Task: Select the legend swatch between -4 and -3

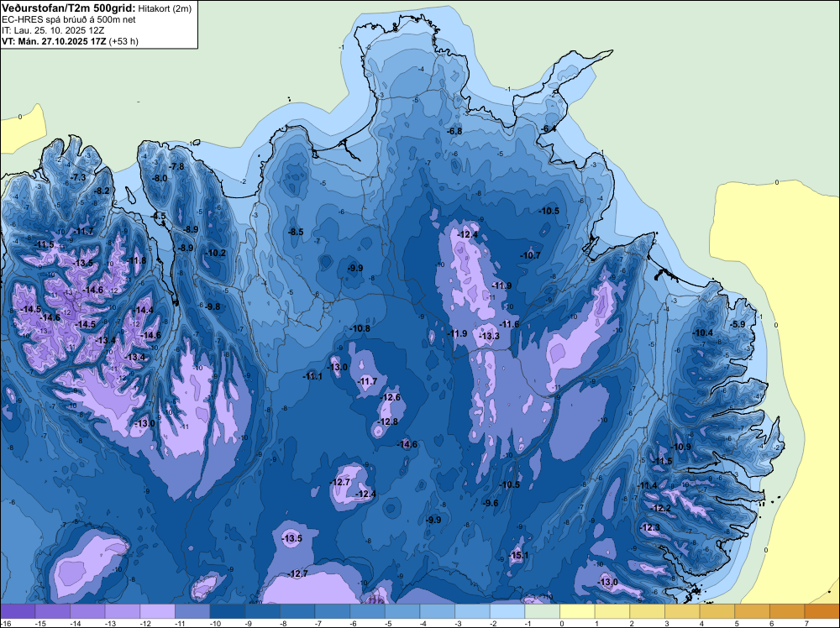Action: tap(437, 611)
